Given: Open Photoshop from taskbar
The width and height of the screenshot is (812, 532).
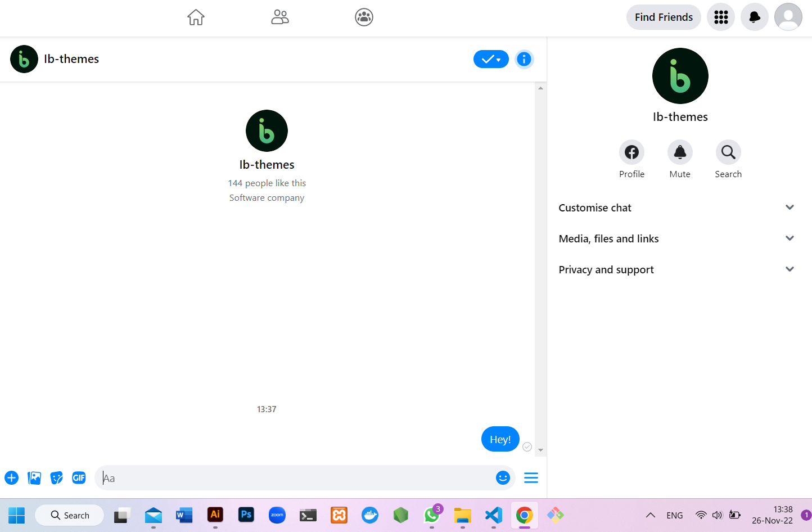Looking at the screenshot, I should 246,515.
